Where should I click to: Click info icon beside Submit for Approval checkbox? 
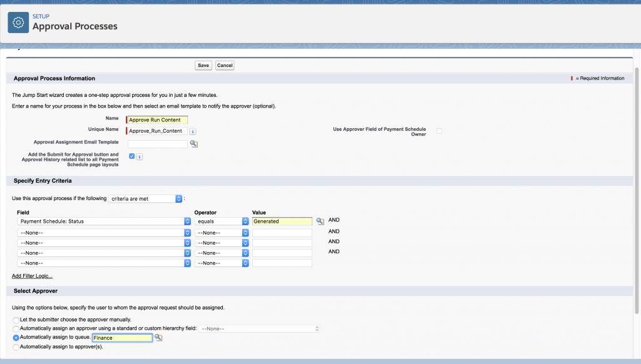click(140, 156)
